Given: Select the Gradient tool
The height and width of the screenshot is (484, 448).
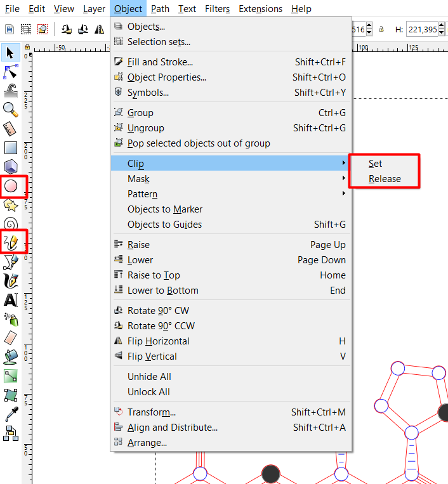Looking at the screenshot, I should [x=11, y=376].
